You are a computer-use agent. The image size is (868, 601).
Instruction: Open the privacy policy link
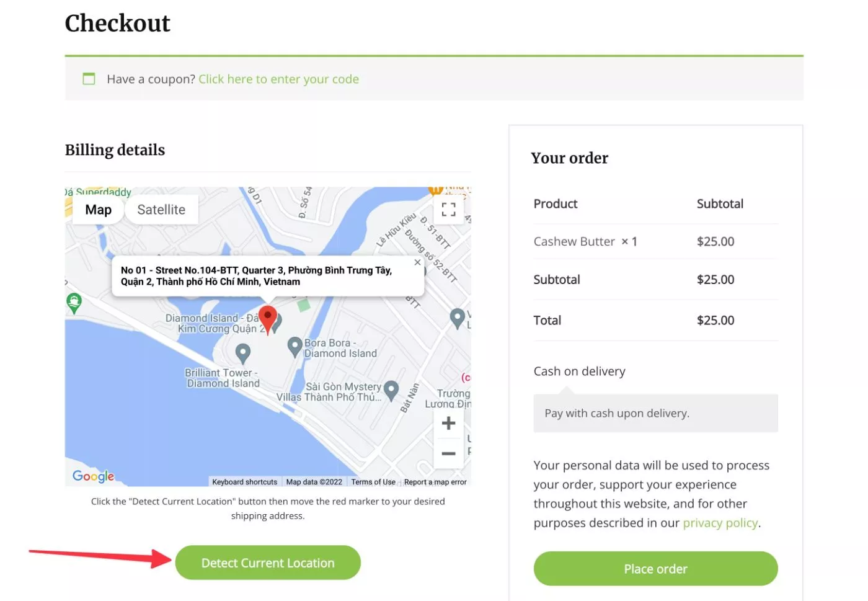click(720, 523)
